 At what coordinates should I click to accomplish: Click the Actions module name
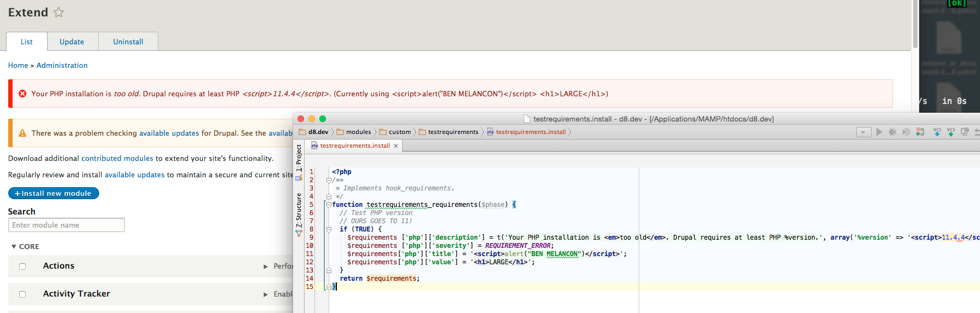[59, 266]
